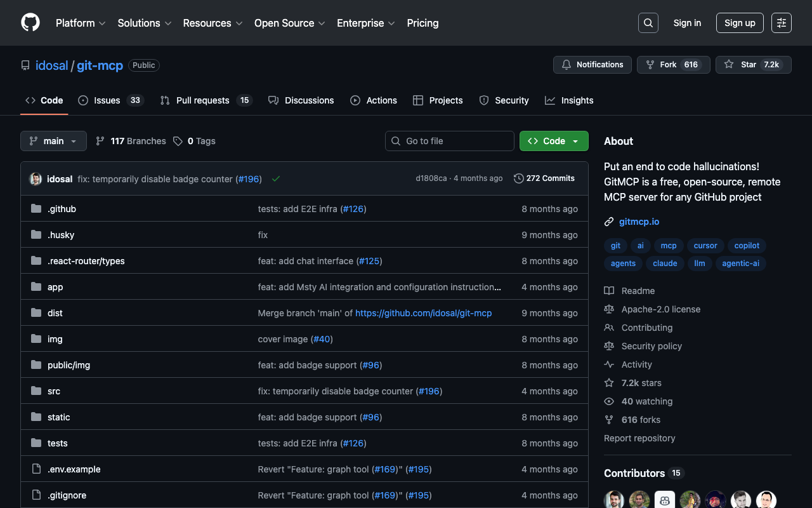Screen dimensions: 812x508
Task: Open the gitmcp.io website link
Action: [639, 222]
